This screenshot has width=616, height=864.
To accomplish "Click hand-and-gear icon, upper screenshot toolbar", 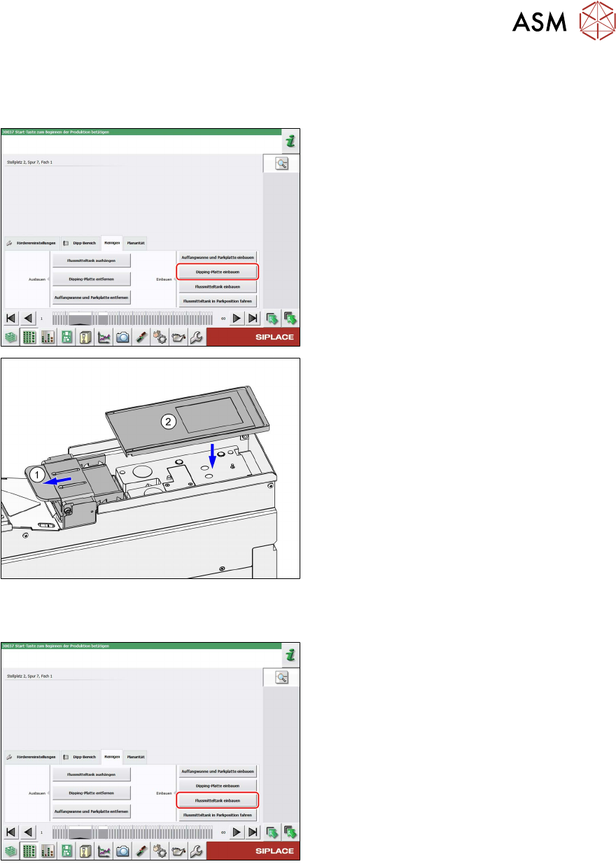I will point(160,337).
